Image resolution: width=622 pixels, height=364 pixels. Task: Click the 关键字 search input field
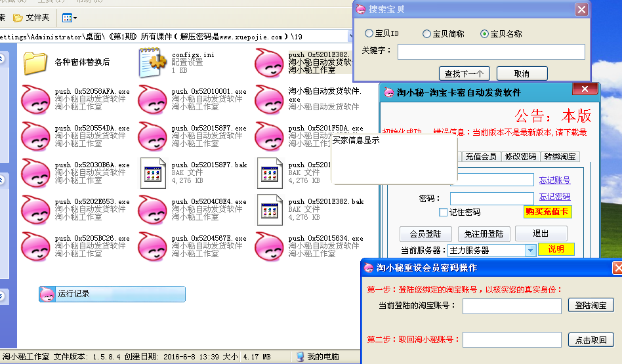coord(491,52)
